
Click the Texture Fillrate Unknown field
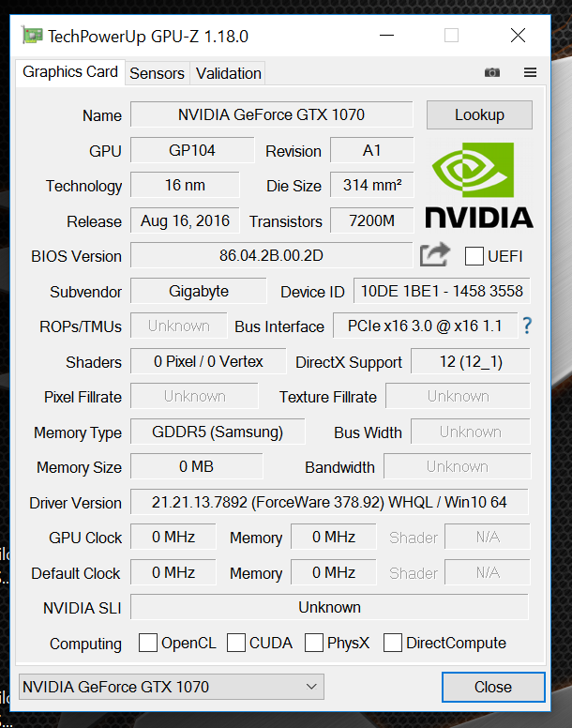(x=458, y=397)
